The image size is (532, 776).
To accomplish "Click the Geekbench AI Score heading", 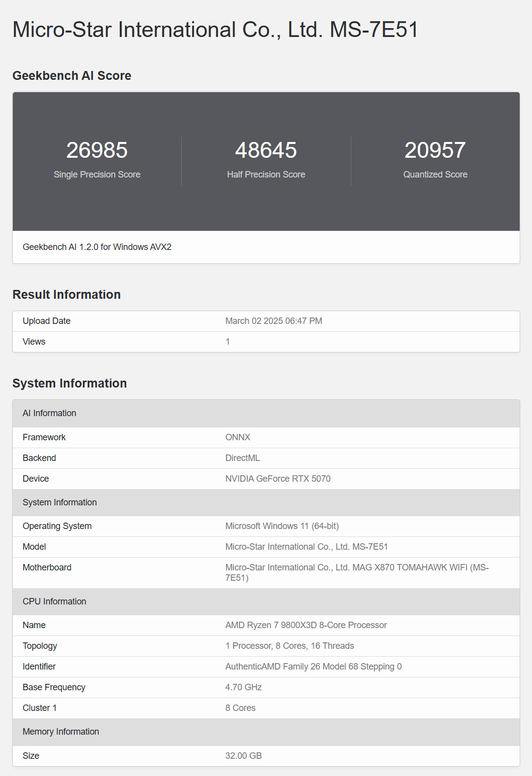I will [x=72, y=75].
